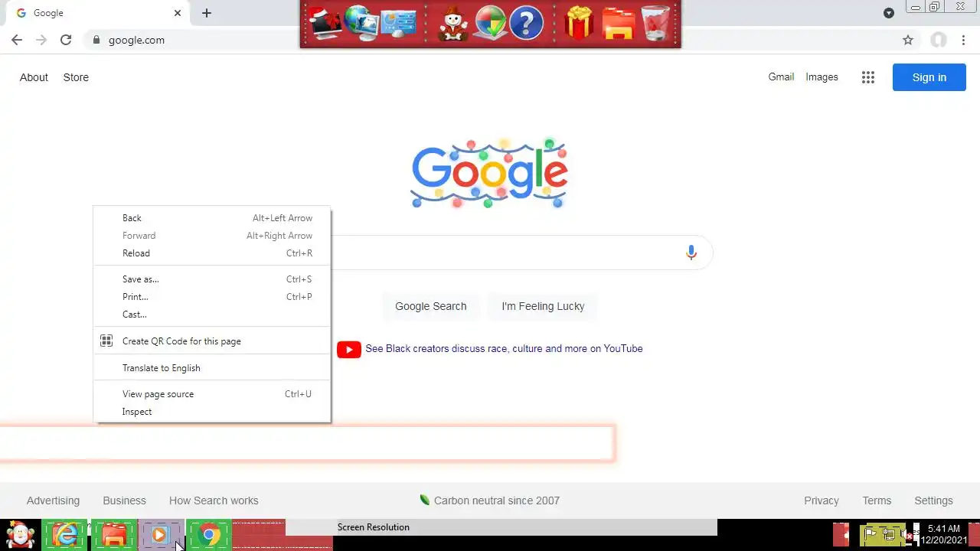Click the browser forward arrow
The width and height of the screenshot is (980, 551).
point(41,40)
